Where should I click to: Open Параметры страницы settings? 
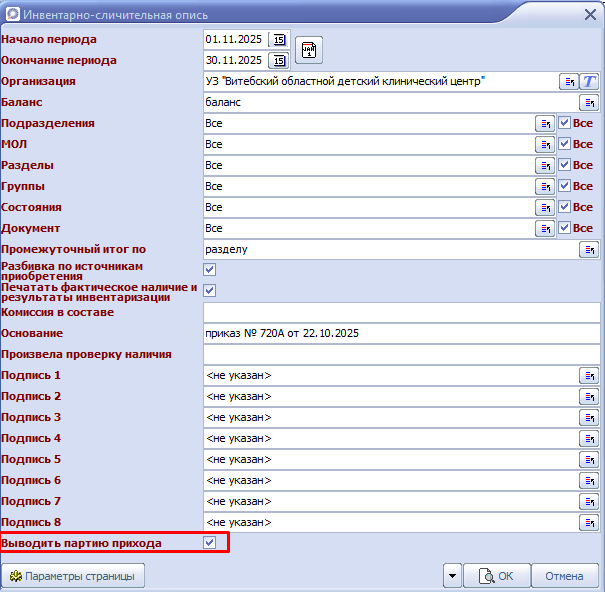tap(74, 576)
